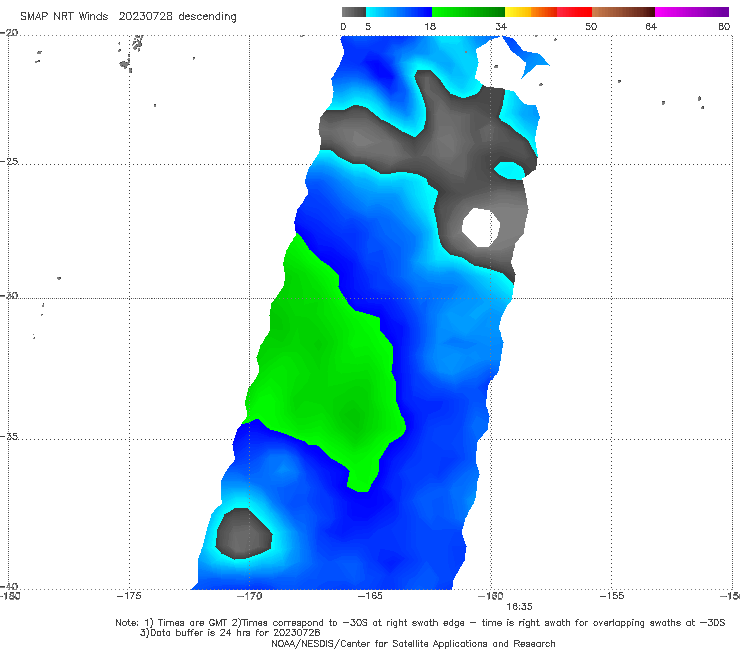Click the 'Note: 1) Times are GMT' footnote line

[x=420, y=623]
